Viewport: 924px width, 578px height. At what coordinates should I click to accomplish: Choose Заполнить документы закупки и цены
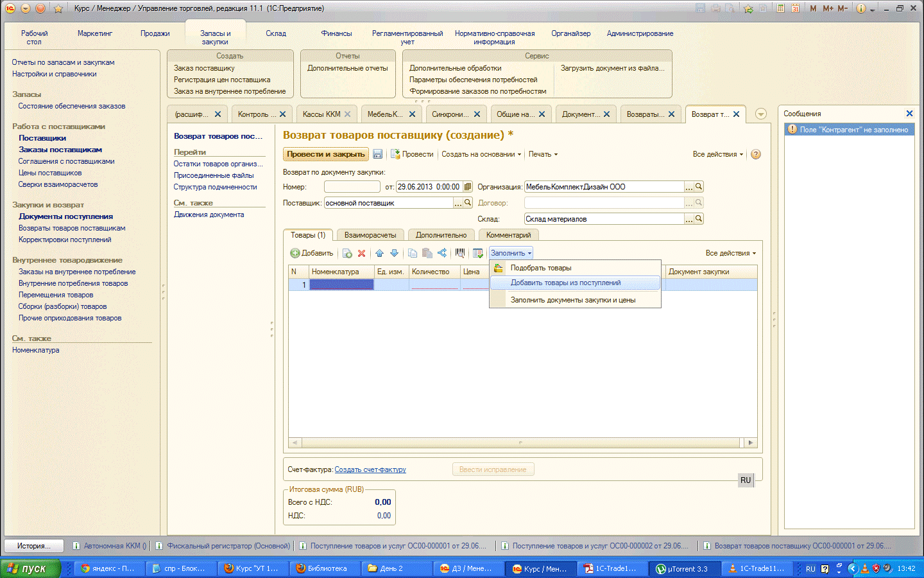pyautogui.click(x=575, y=300)
